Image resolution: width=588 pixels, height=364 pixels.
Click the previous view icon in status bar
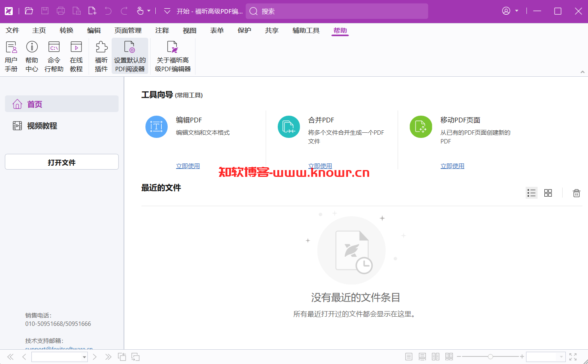pyautogui.click(x=122, y=357)
